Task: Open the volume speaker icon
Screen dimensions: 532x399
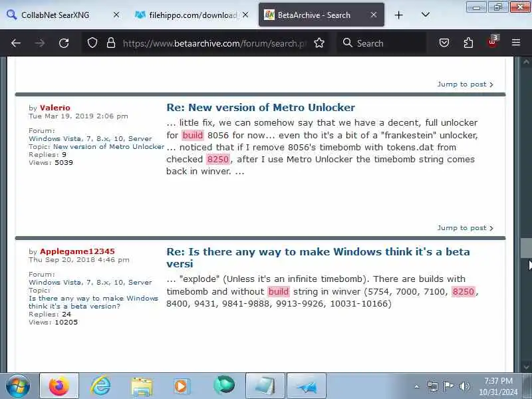Action: [x=464, y=386]
